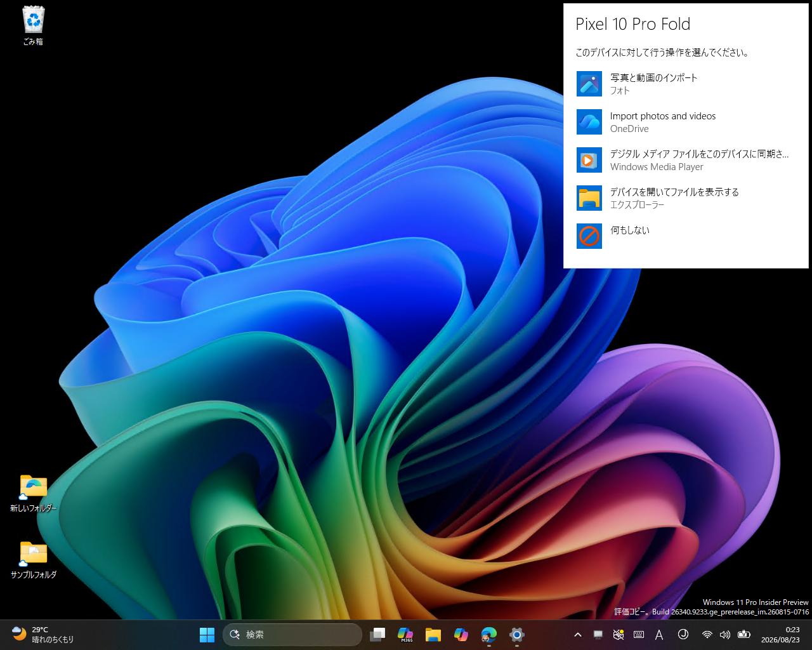
Task: Click the monitor-shaped system tray icon
Action: [x=598, y=634]
